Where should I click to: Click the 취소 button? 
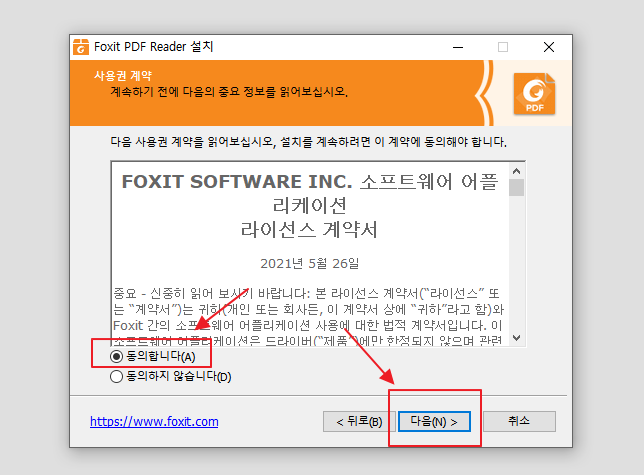tap(519, 422)
